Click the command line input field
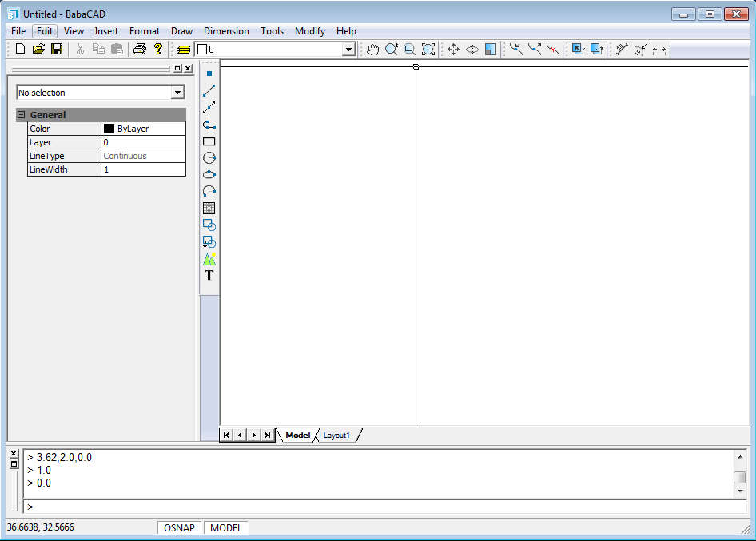The width and height of the screenshot is (756, 541). click(x=384, y=507)
